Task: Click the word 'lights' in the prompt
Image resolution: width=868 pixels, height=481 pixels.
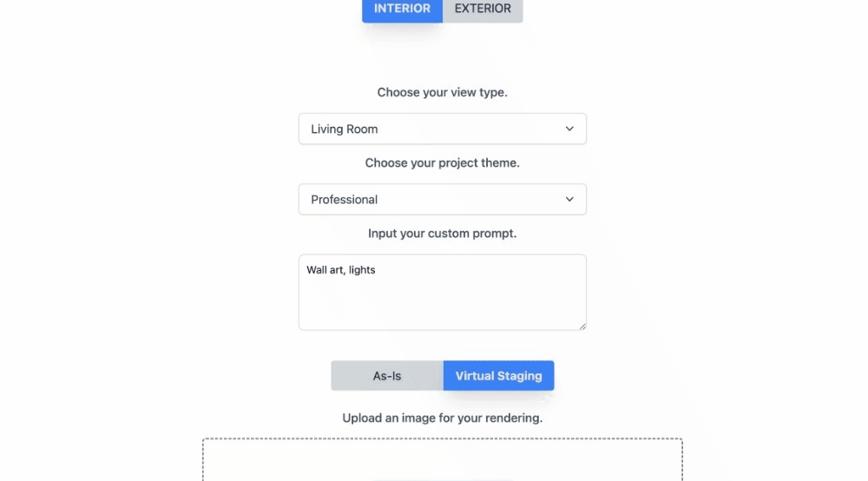Action: pyautogui.click(x=362, y=270)
